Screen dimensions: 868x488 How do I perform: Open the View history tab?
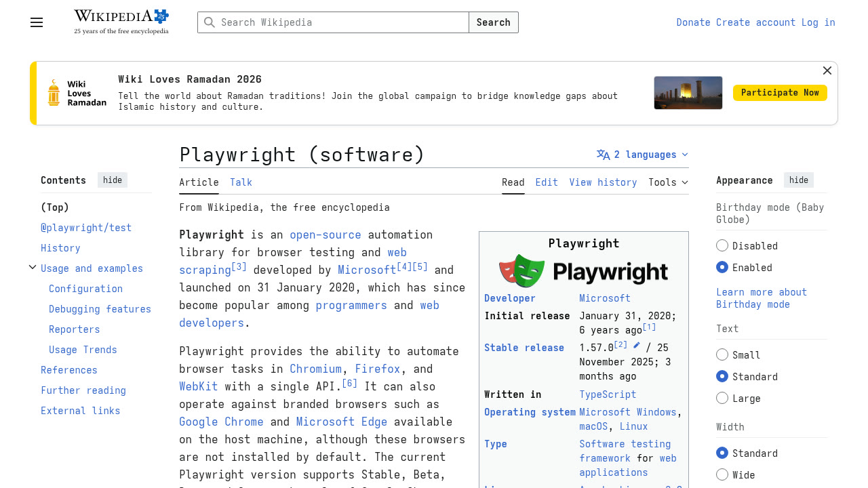pos(603,182)
